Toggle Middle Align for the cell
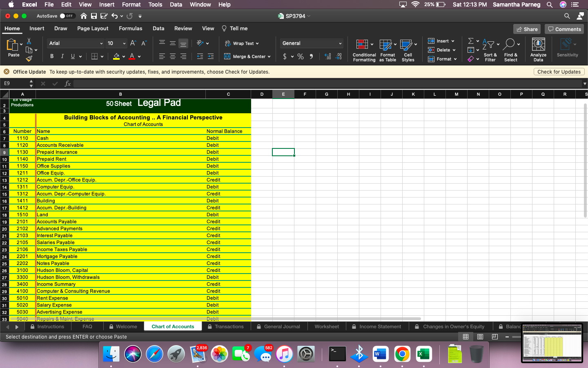Viewport: 588px width, 368px height. tap(173, 43)
